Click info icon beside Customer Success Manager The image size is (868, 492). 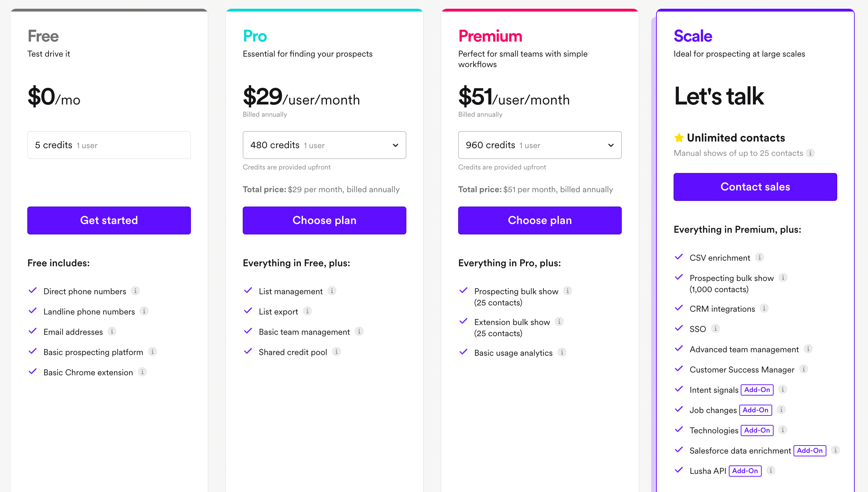(804, 369)
